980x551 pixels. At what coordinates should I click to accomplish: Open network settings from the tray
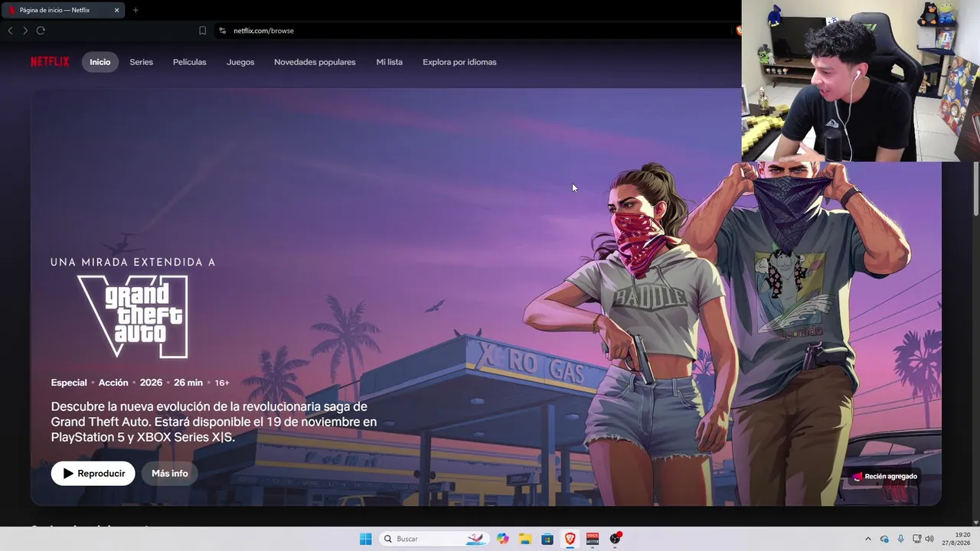[916, 539]
